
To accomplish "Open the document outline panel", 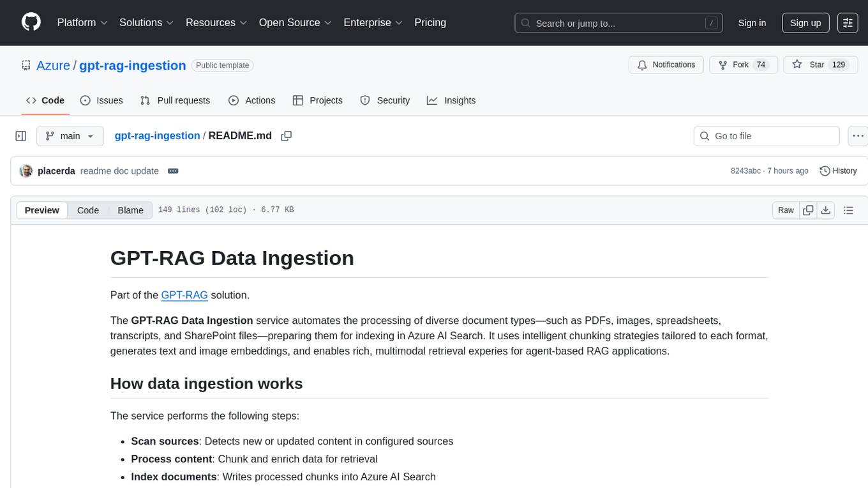I will point(848,210).
